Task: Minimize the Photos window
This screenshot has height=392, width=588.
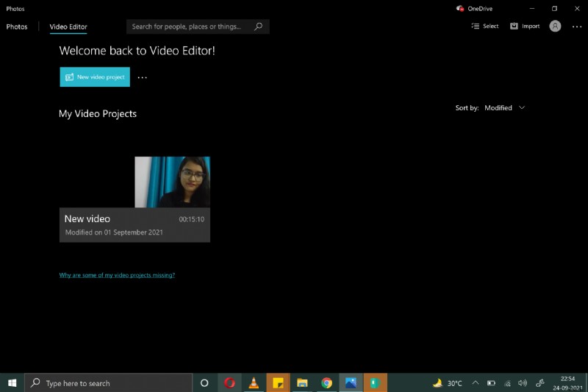Action: [x=532, y=8]
